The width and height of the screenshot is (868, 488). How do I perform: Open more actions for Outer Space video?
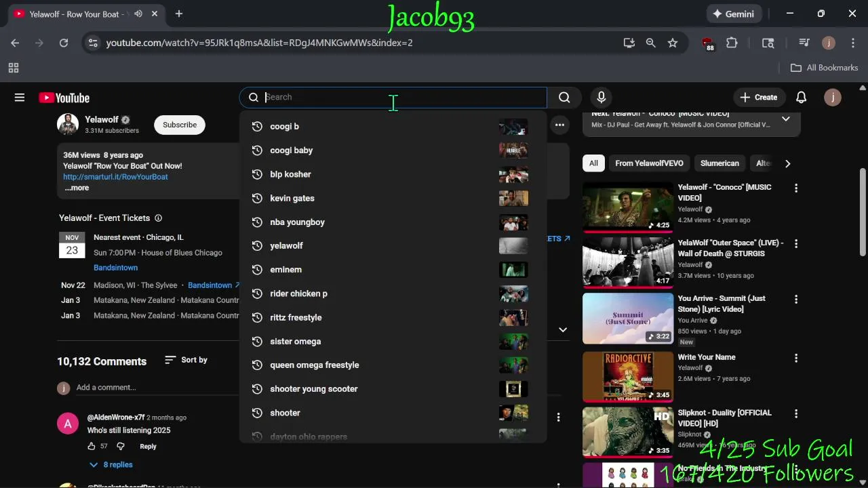(796, 243)
